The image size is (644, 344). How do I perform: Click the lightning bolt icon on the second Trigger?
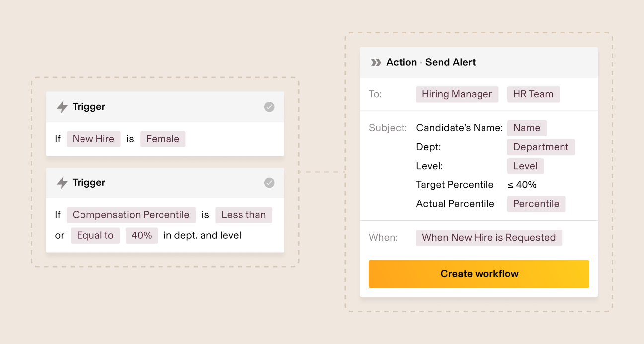click(61, 182)
